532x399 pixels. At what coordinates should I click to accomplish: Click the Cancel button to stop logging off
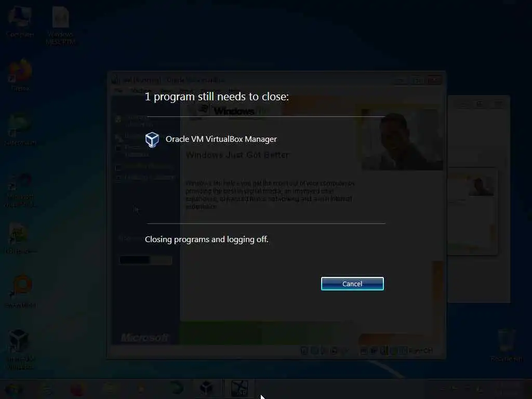coord(352,284)
